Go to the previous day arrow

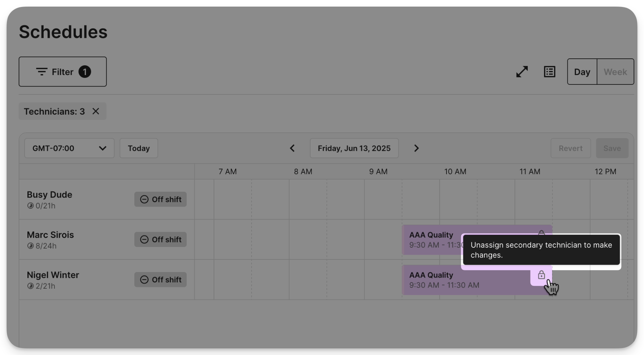coord(292,148)
